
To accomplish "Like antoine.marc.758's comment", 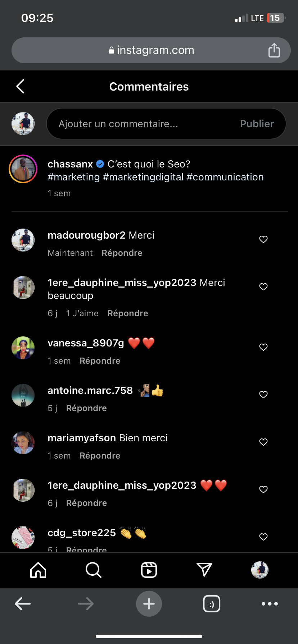I will [263, 395].
